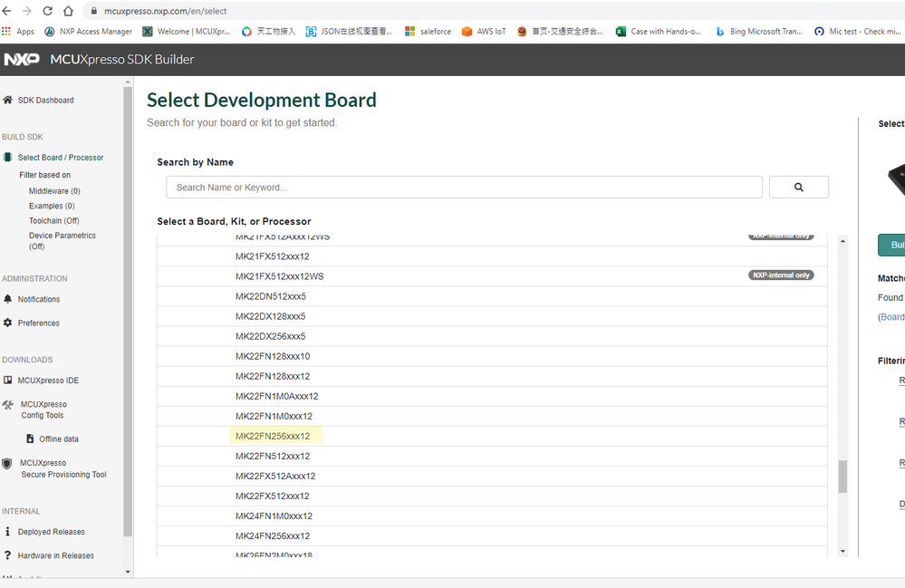This screenshot has height=588, width=905.
Task: Select MK22FN256xxx12 from the processor list
Action: point(273,436)
